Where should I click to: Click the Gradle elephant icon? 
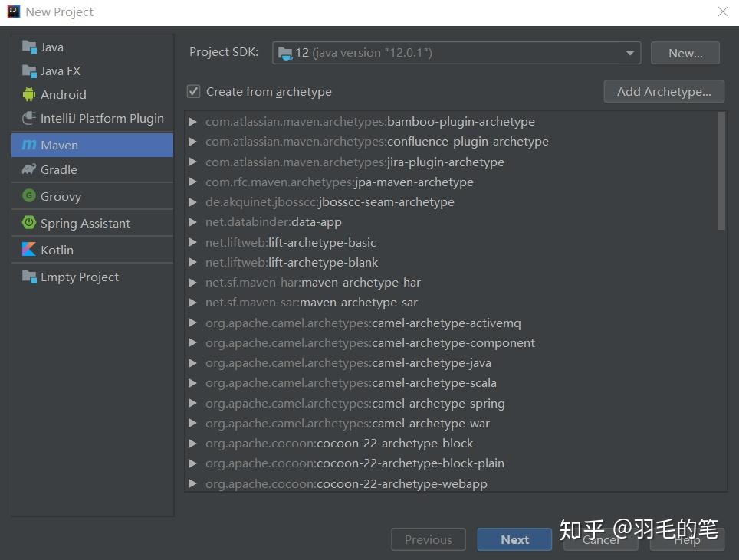coord(29,169)
